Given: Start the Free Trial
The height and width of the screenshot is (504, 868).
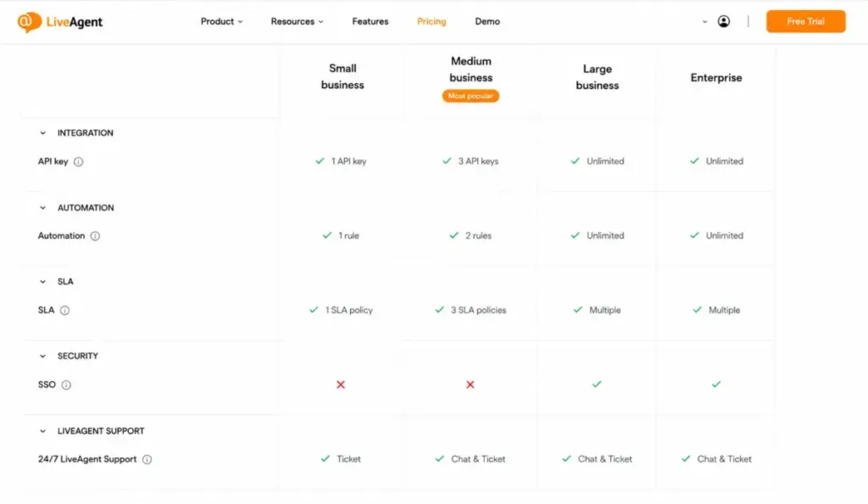Looking at the screenshot, I should point(805,21).
